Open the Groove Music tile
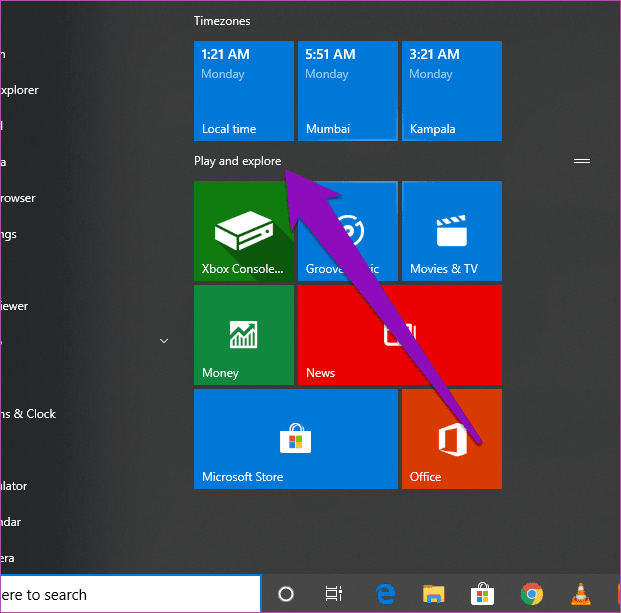 point(348,231)
